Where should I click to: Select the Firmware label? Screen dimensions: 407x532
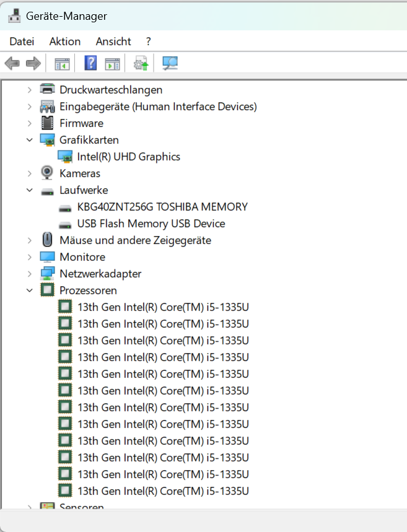pyautogui.click(x=82, y=123)
